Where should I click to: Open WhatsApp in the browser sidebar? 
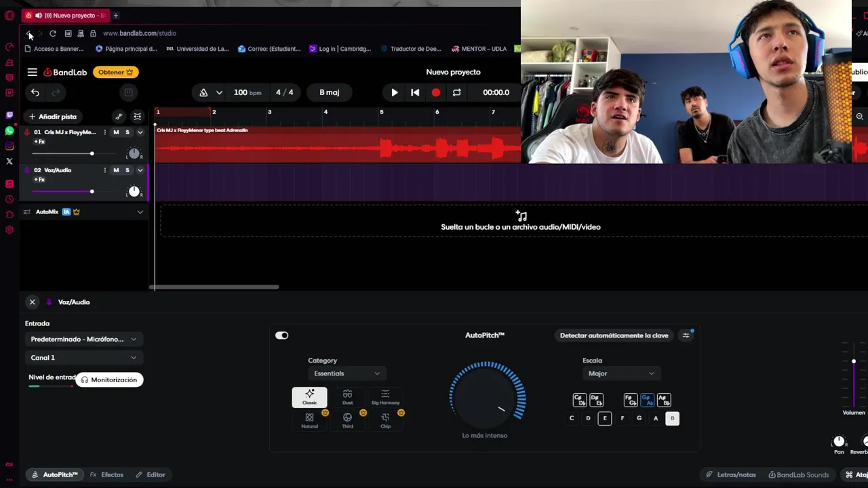(x=9, y=130)
